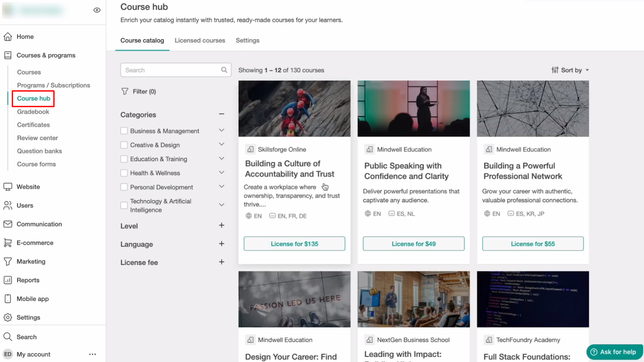Viewport: 644px width, 362px height.
Task: Tick the Health & Wellness checkbox
Action: (124, 173)
